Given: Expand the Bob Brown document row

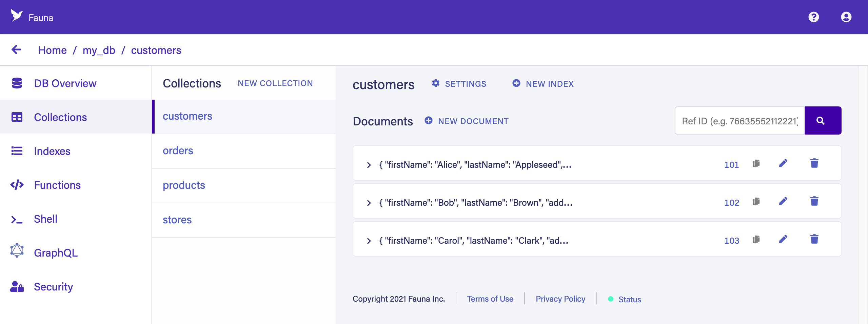Looking at the screenshot, I should pos(369,203).
